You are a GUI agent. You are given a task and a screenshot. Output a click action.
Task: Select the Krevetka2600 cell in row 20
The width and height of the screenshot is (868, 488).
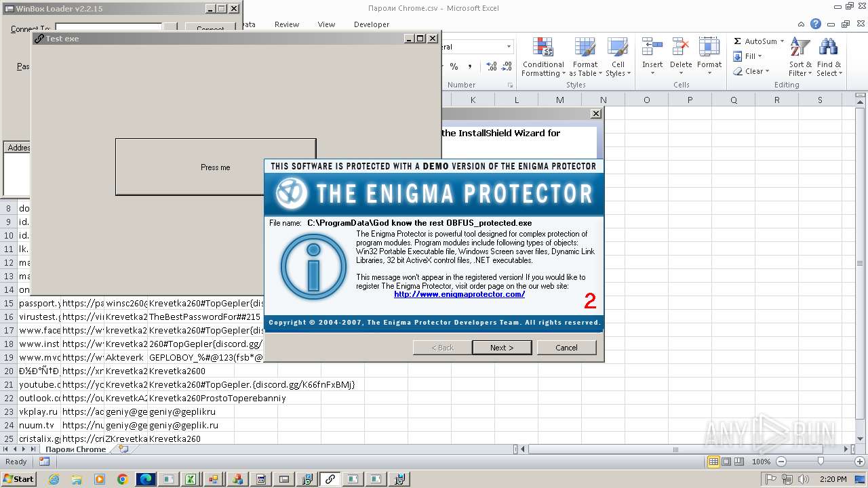click(177, 371)
